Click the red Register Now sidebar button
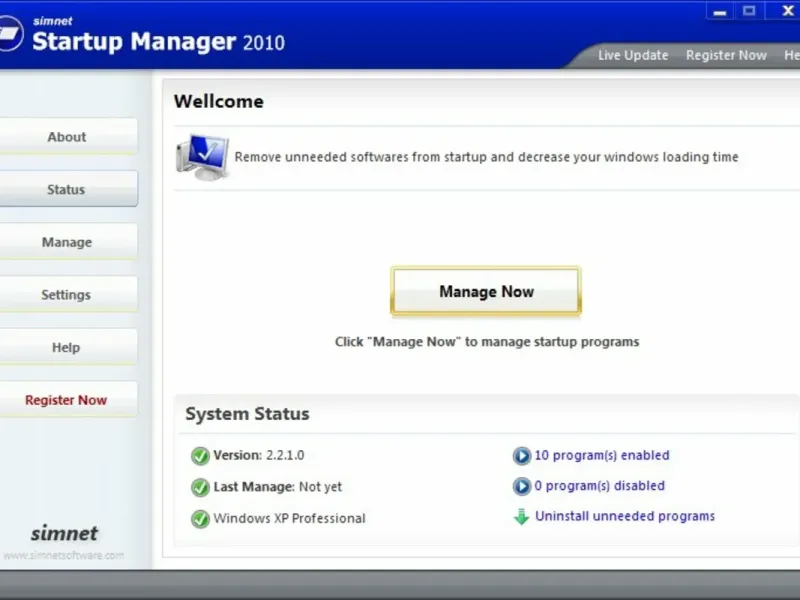This screenshot has height=600, width=800. [68, 399]
